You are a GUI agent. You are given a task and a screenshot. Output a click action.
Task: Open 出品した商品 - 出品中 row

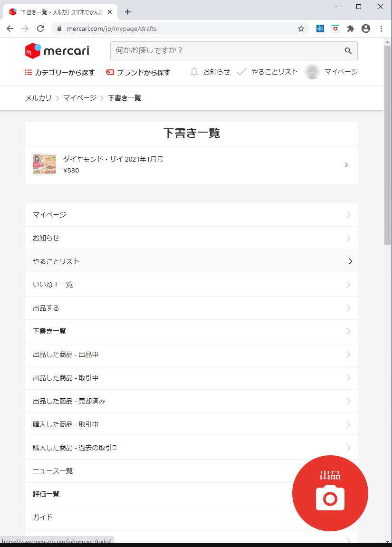(x=191, y=355)
